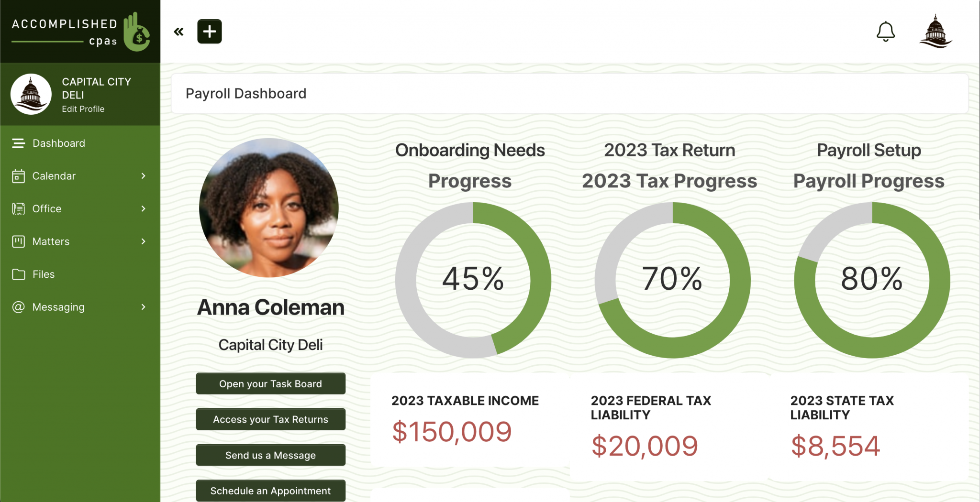The image size is (980, 502).
Task: Click the Send us a Message button
Action: tap(270, 455)
